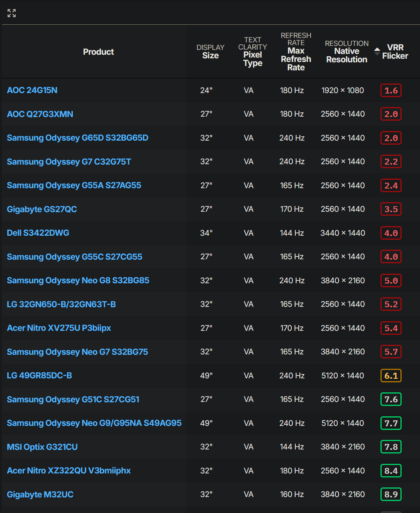Click 160 Hz refresh rate cell

tap(292, 494)
